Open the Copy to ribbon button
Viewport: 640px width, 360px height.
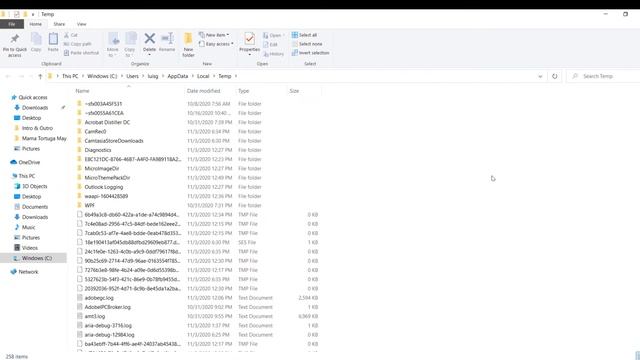tap(130, 44)
